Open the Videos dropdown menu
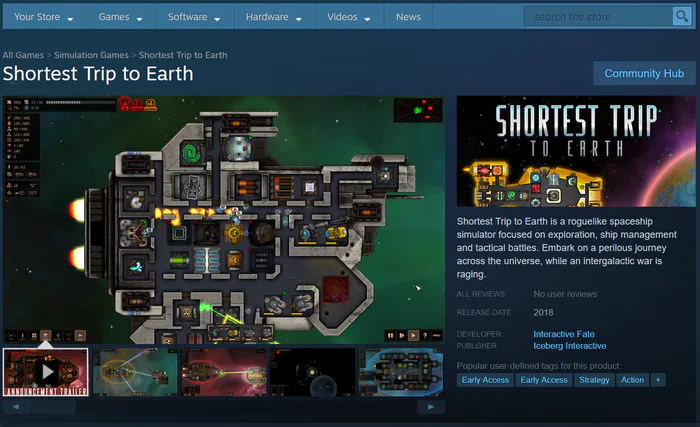This screenshot has height=427, width=700. [349, 17]
